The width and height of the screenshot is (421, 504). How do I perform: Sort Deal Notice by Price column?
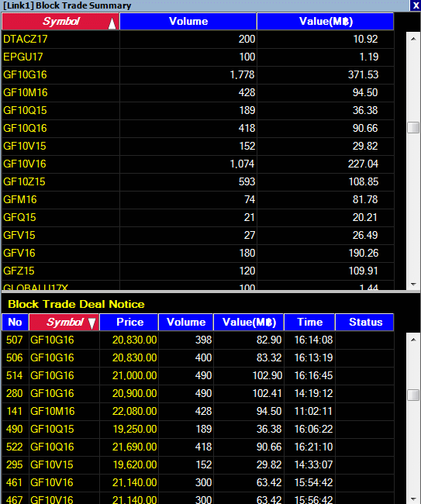pos(129,322)
